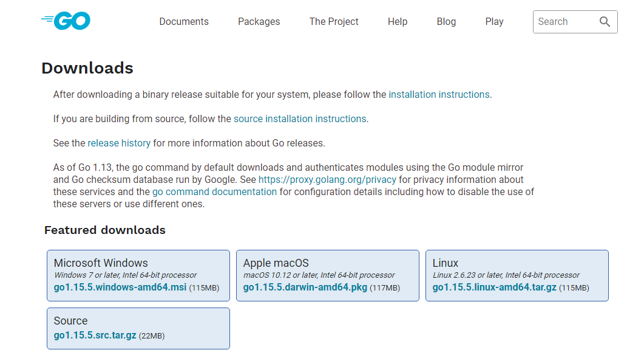Click the Downloads page heading
Screen dimensions: 644x361
[87, 68]
